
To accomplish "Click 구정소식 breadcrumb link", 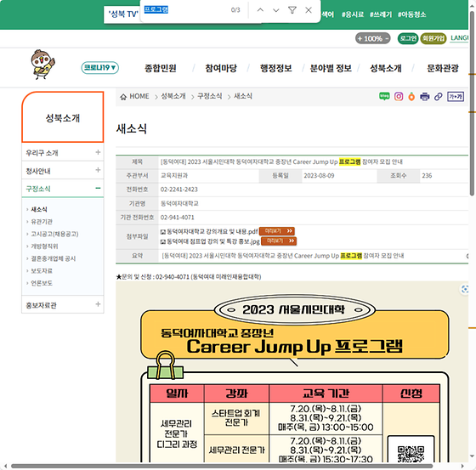I will pos(209,97).
